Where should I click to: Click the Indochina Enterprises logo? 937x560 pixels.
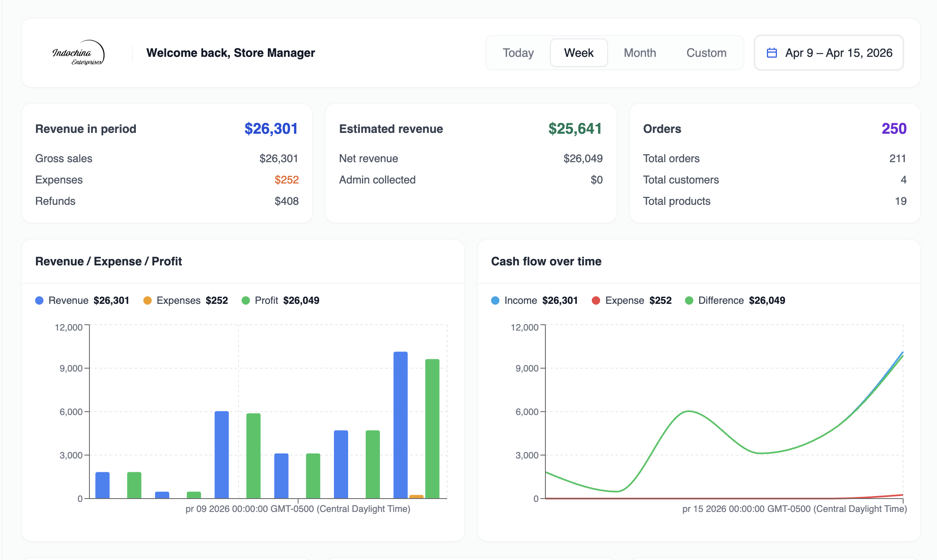click(78, 53)
